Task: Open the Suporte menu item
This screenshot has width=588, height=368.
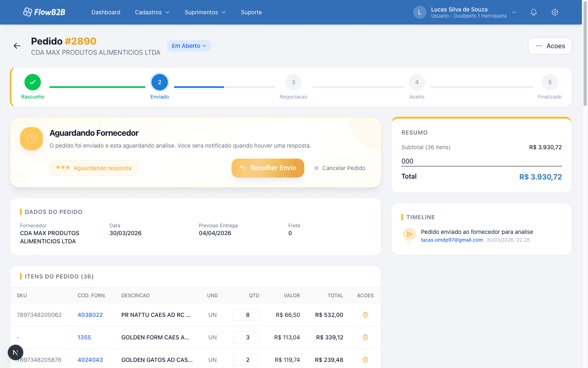Action: (252, 12)
